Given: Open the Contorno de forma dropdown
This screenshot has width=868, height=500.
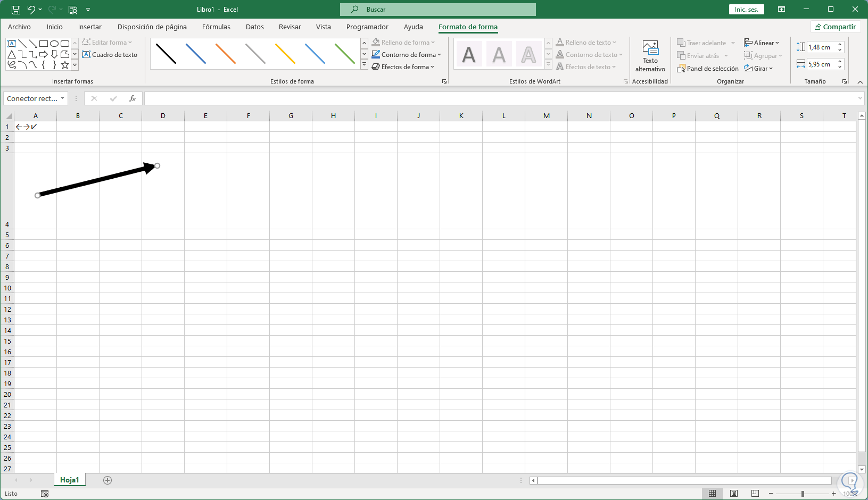Looking at the screenshot, I should coord(407,55).
